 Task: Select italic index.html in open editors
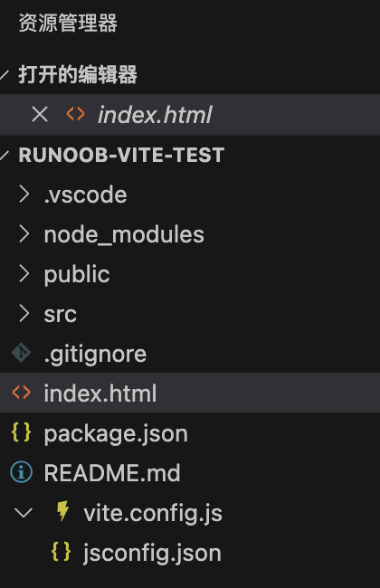click(x=155, y=115)
